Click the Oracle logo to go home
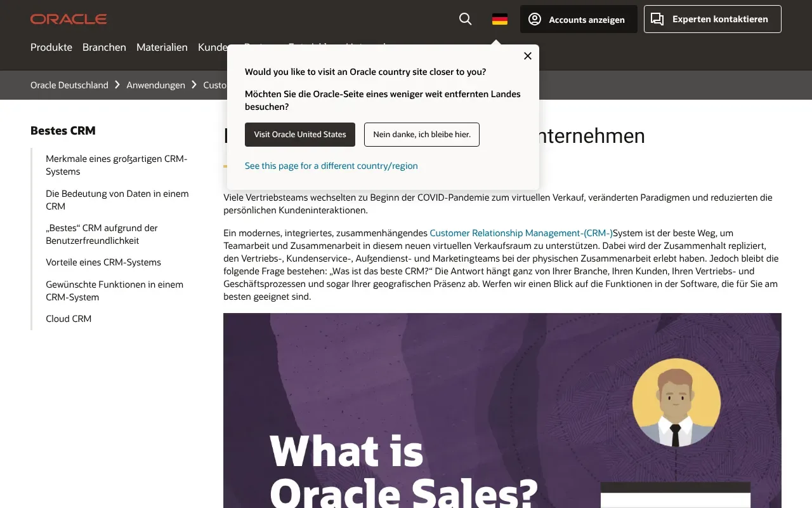The width and height of the screenshot is (812, 508). (x=69, y=18)
